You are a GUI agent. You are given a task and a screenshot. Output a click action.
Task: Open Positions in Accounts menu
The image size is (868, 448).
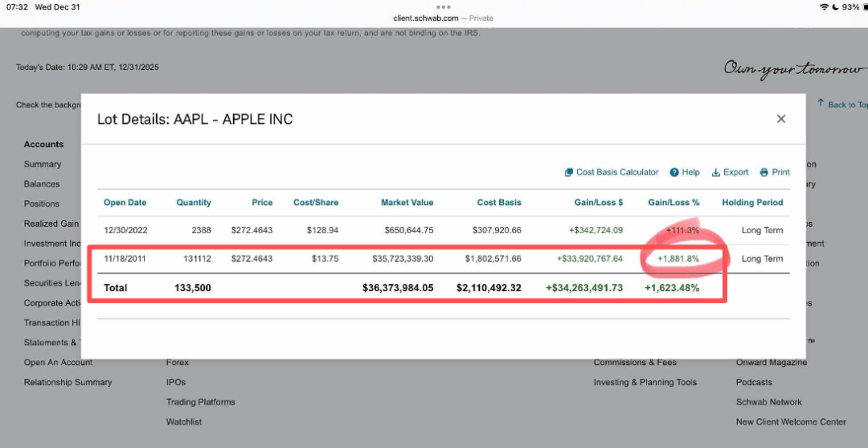[42, 203]
